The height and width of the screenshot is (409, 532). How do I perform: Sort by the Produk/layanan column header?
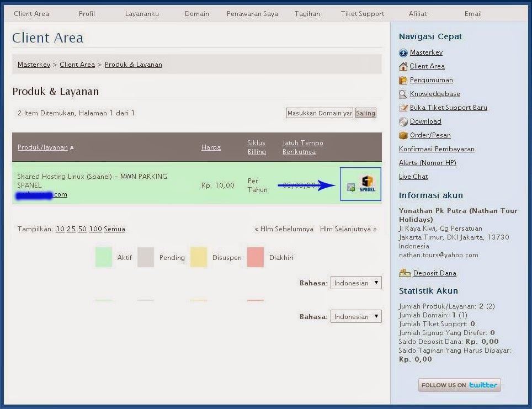click(42, 147)
